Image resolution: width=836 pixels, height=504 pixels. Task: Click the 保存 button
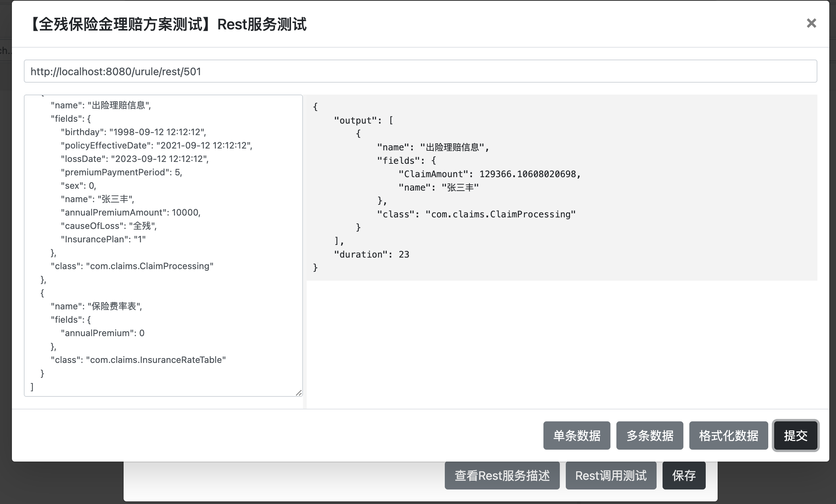[683, 476]
